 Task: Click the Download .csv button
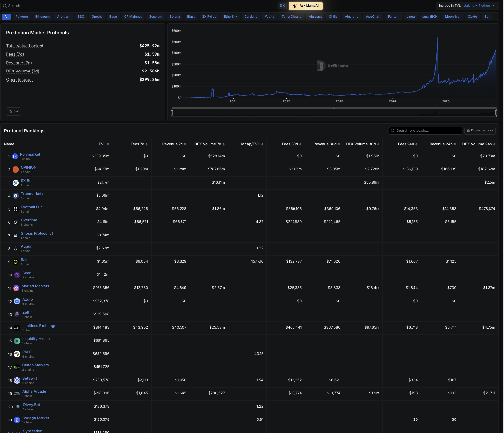[x=480, y=131]
